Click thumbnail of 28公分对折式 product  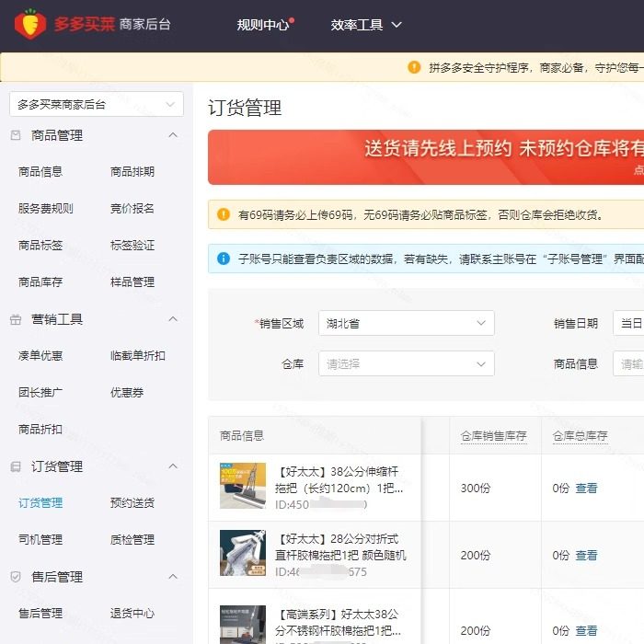click(x=243, y=553)
